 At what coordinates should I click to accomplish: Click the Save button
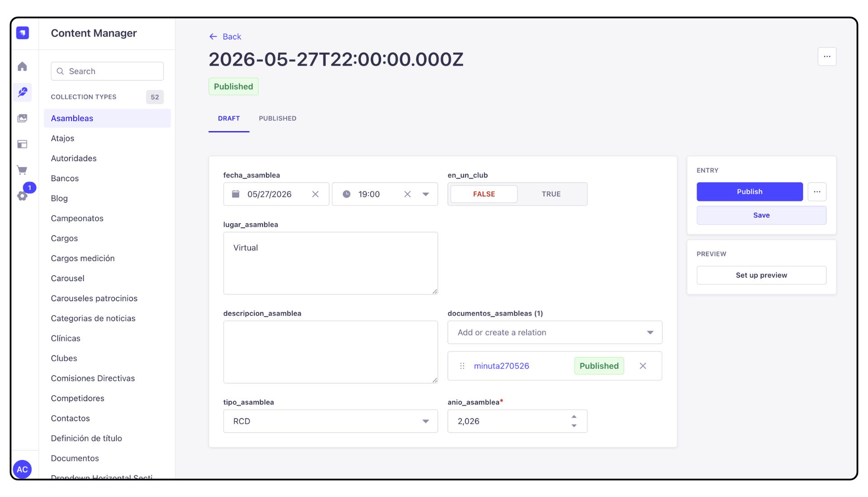click(x=761, y=215)
